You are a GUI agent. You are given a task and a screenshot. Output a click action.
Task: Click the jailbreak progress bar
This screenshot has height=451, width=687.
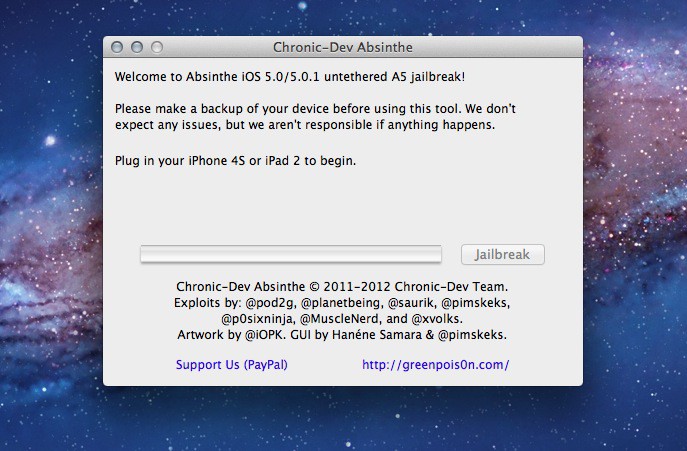point(290,254)
